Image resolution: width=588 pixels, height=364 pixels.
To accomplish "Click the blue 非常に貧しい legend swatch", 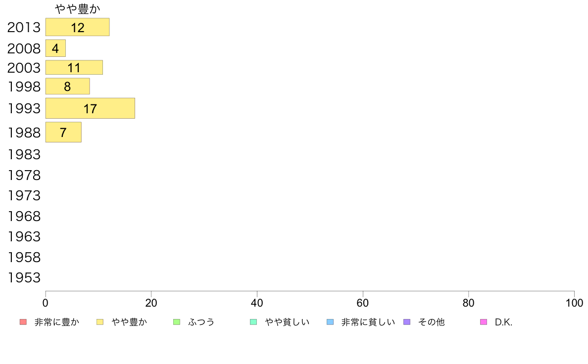I will point(330,322).
